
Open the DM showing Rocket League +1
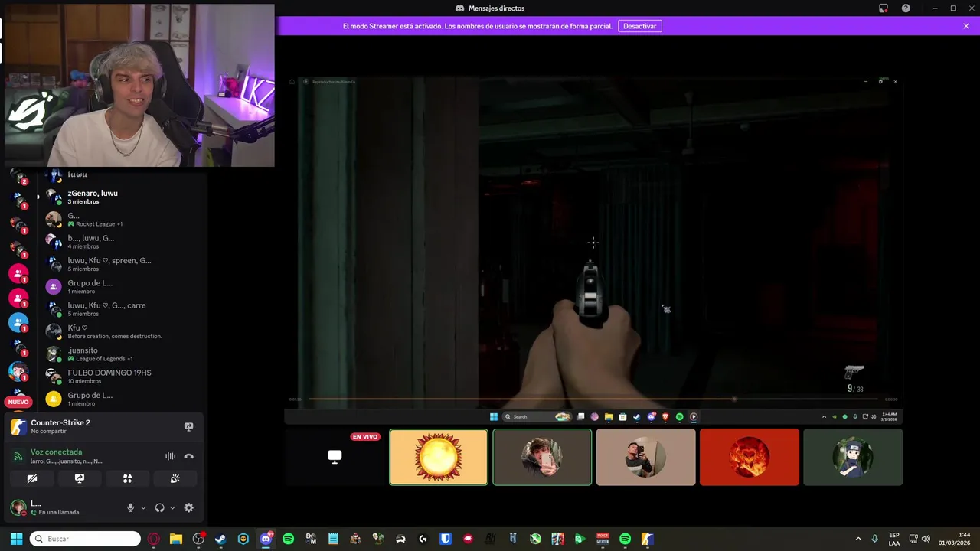tap(122, 220)
